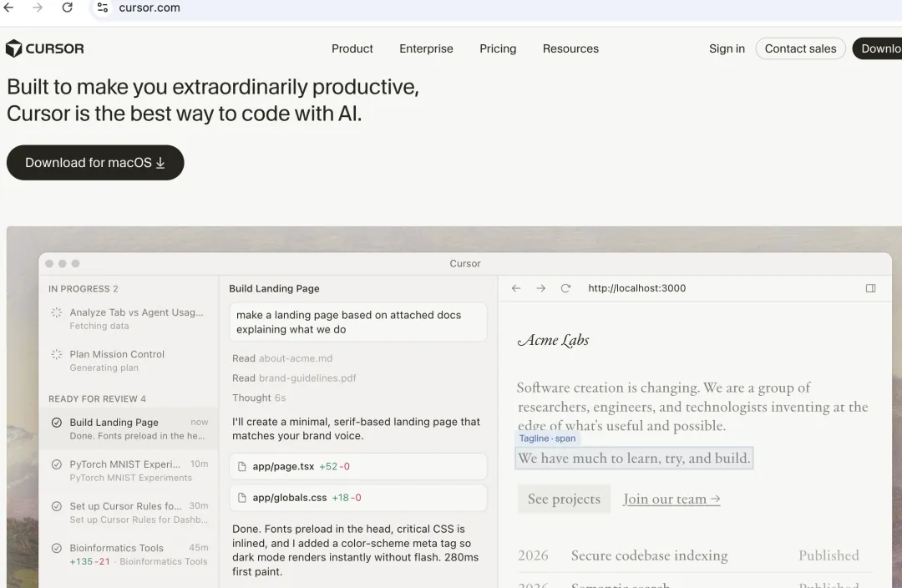Click Download for macOS button
The image size is (902, 588).
click(95, 163)
